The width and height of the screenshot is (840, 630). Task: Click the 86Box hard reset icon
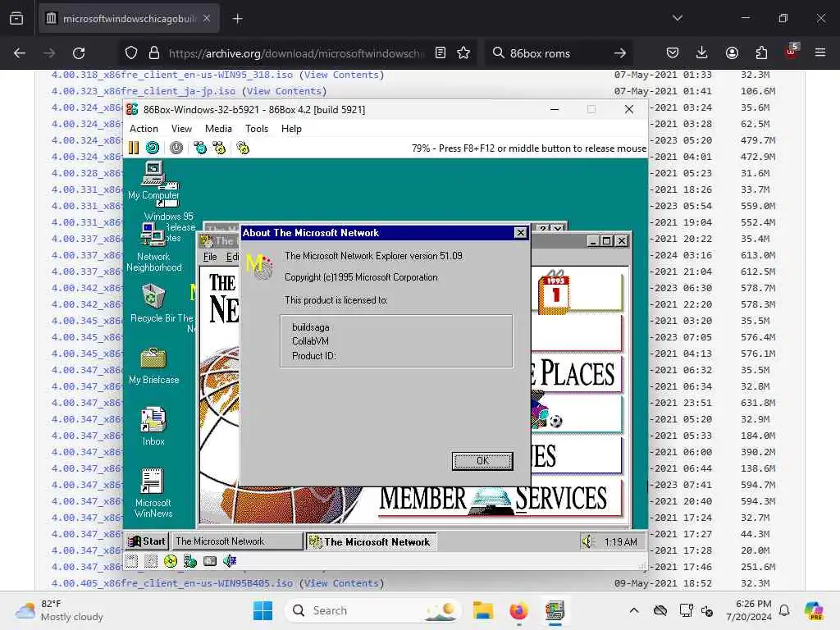point(153,148)
